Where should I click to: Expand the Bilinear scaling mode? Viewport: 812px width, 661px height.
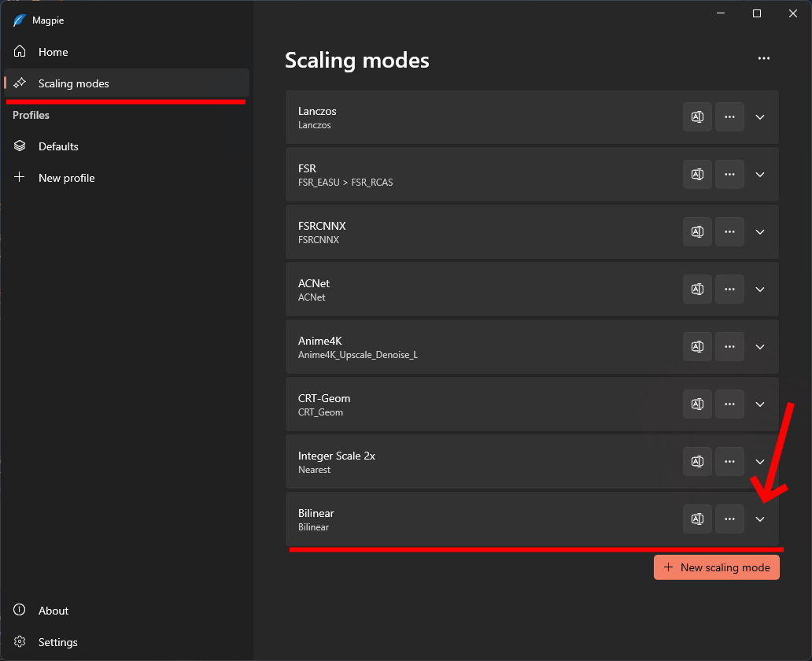point(760,519)
